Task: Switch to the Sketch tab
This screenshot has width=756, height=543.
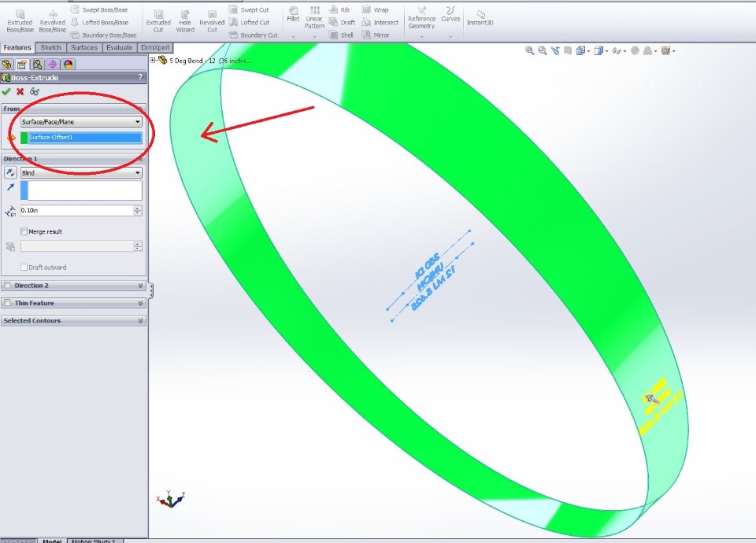Action: [50, 48]
